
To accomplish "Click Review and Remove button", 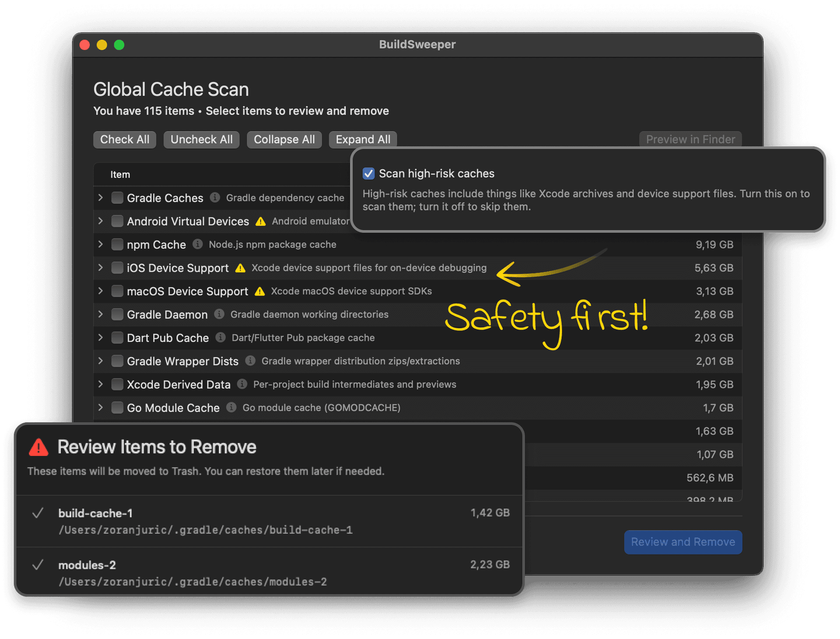I will [x=682, y=542].
